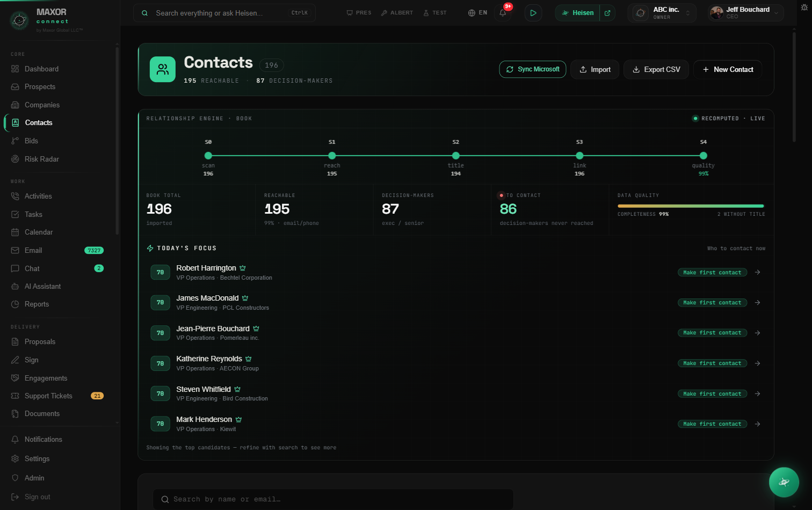Open the Reports sidebar icon
This screenshot has width=812, height=510.
[x=15, y=304]
